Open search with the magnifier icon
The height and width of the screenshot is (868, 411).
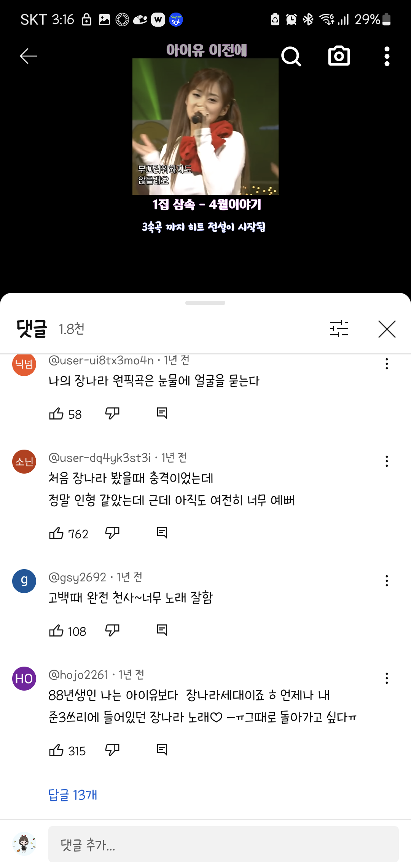click(291, 57)
